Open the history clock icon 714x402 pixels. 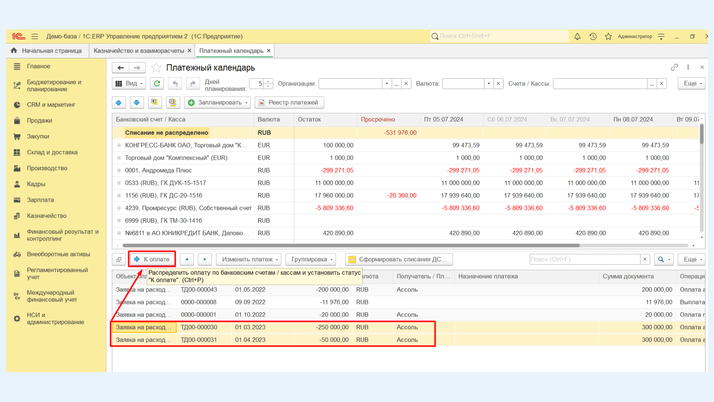[x=593, y=36]
